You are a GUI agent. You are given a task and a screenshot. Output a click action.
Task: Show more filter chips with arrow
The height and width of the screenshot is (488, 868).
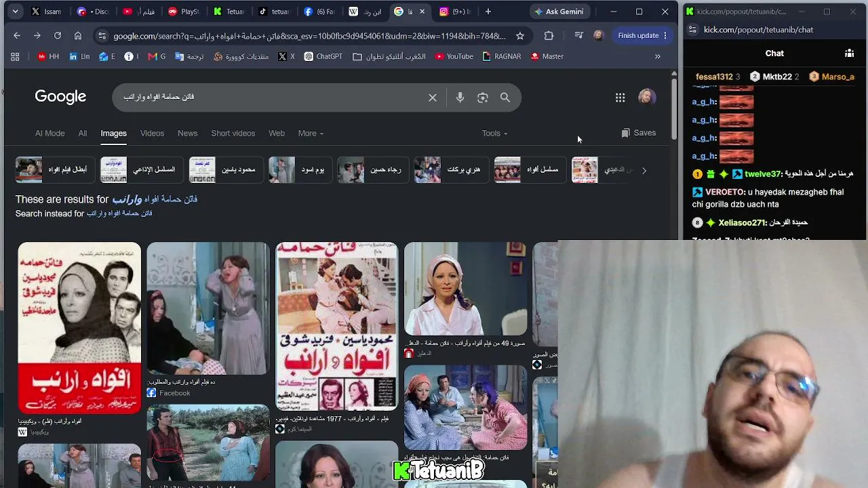pos(644,170)
